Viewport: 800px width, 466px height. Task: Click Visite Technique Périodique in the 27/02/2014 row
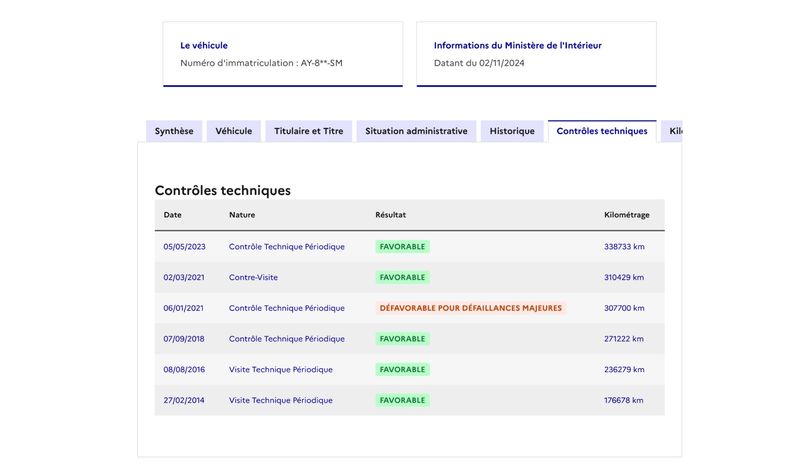click(x=281, y=400)
